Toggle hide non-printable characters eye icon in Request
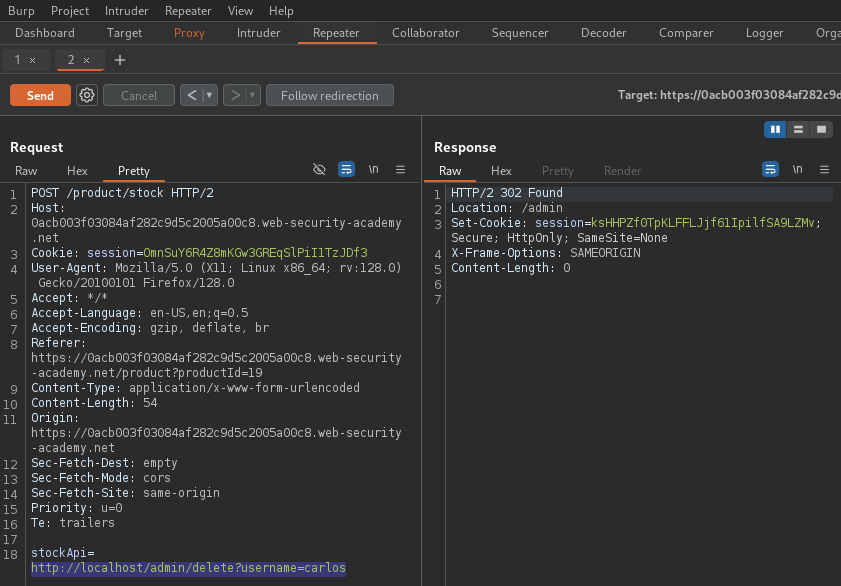Image resolution: width=841 pixels, height=586 pixels. pyautogui.click(x=319, y=169)
